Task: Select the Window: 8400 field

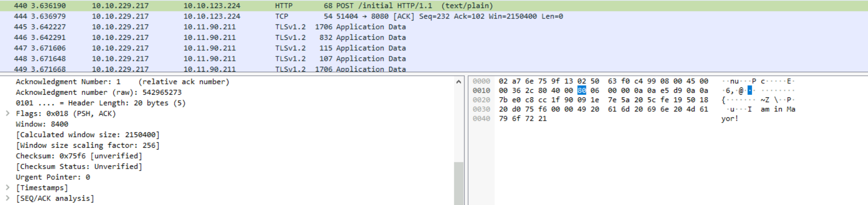Action: point(42,124)
